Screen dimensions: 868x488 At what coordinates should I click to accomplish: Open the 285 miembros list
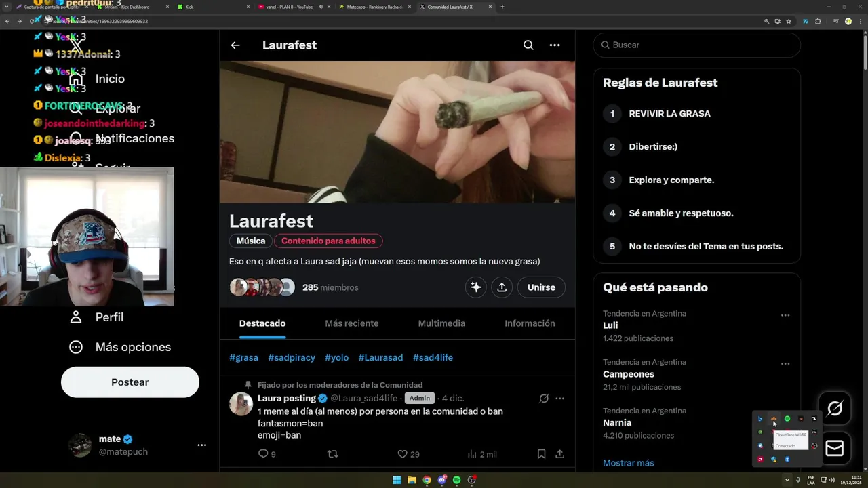[x=330, y=287]
